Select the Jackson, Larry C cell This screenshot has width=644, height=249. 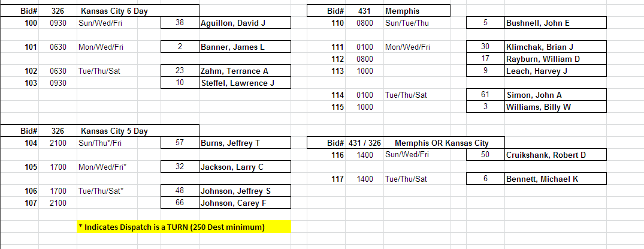pyautogui.click(x=244, y=167)
